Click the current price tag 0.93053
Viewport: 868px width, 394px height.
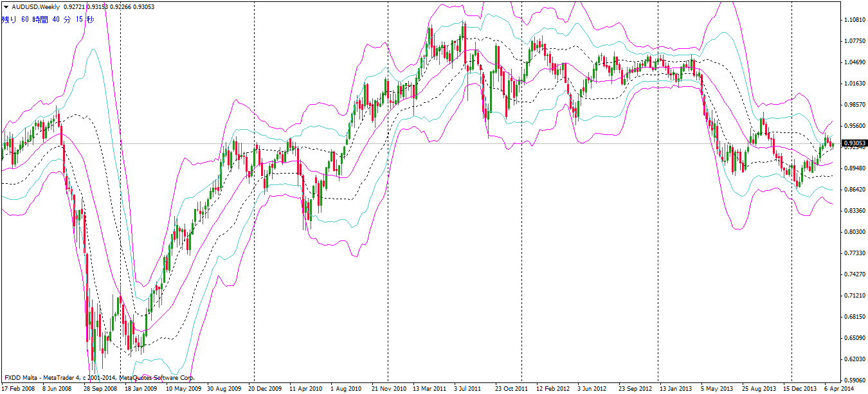854,143
